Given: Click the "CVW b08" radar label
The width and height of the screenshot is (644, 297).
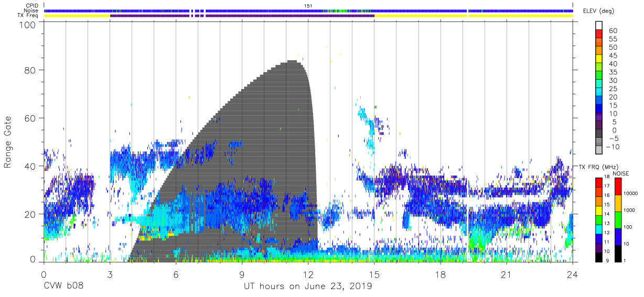Looking at the screenshot, I should [64, 287].
